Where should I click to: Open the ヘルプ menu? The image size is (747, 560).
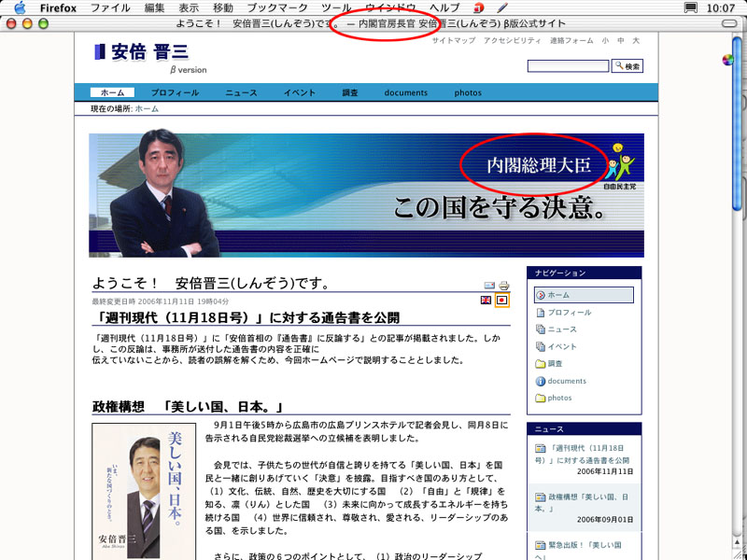tap(444, 8)
